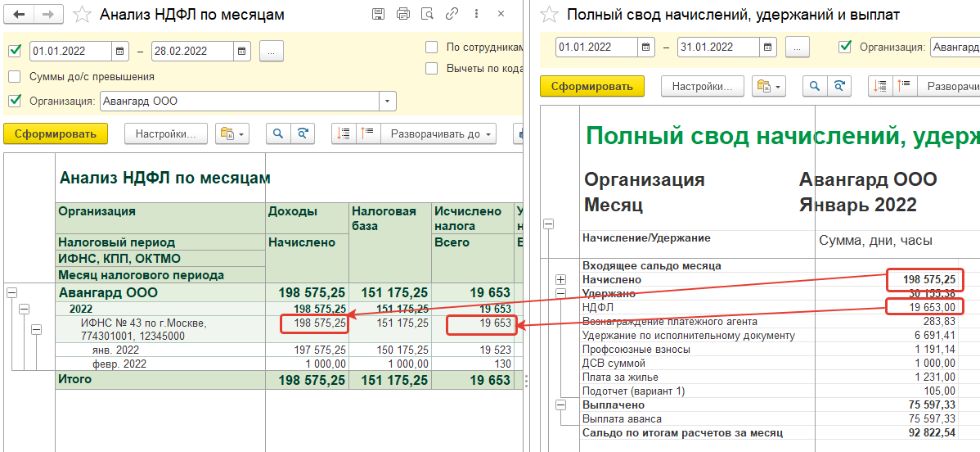The height and width of the screenshot is (452, 980).
Task: Navigate back with the left arrow button
Action: [x=19, y=15]
